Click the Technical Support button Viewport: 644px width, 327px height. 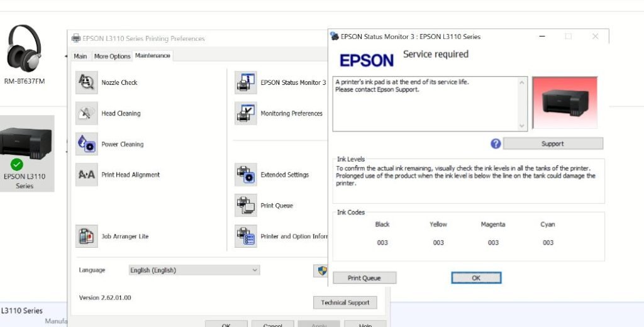point(345,302)
